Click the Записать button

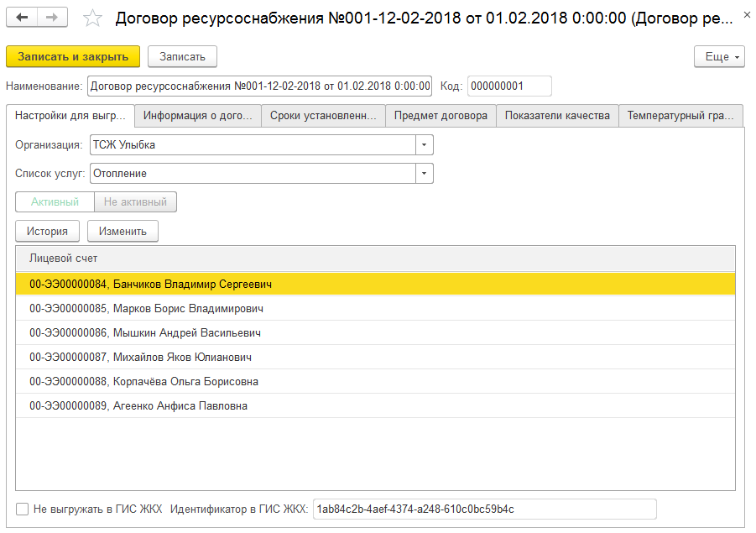182,57
